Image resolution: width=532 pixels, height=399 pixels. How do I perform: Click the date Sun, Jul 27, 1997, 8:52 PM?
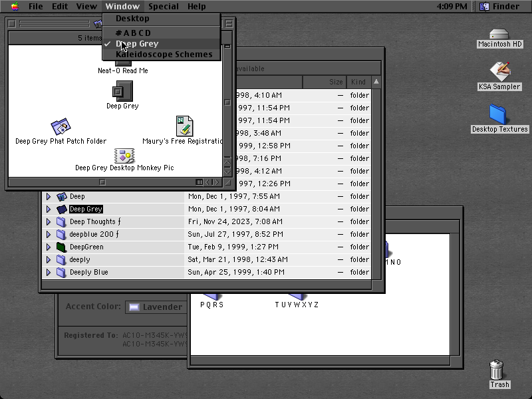point(235,235)
